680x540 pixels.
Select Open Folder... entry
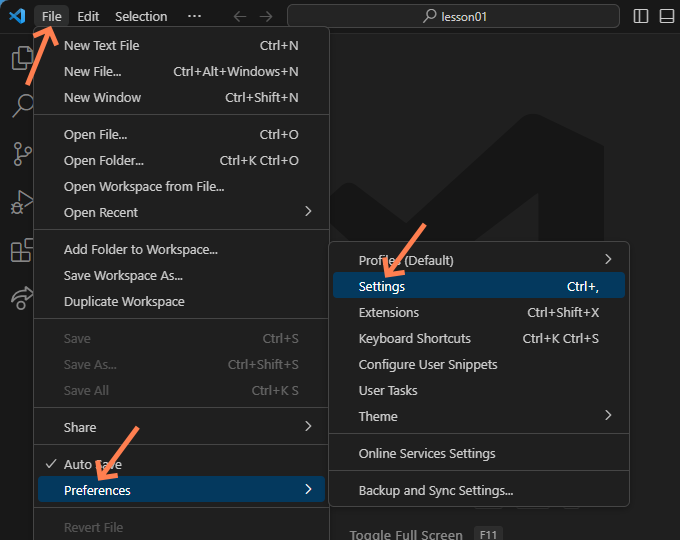181,160
